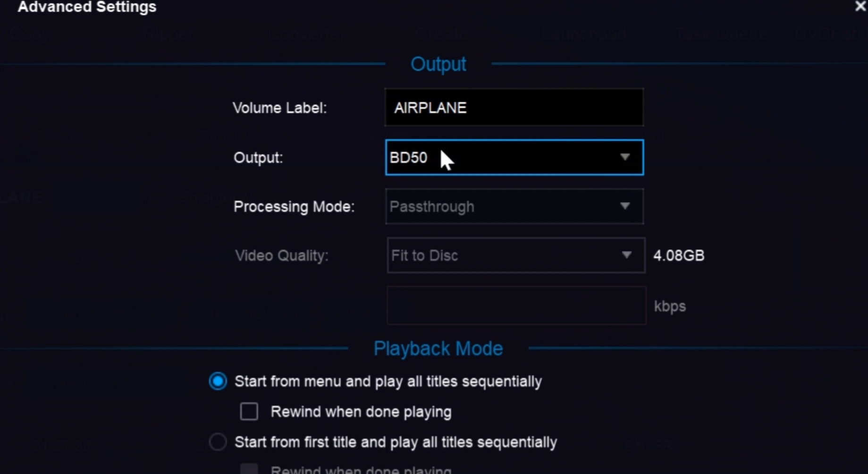This screenshot has height=474, width=868.
Task: Open Menu Settings behind the dialog
Action: tap(250, 313)
